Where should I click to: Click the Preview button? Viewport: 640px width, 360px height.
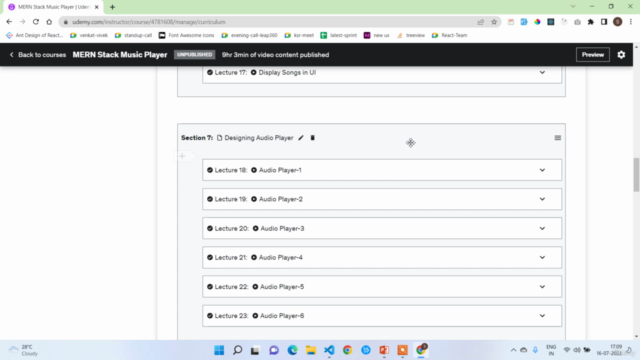click(x=593, y=55)
